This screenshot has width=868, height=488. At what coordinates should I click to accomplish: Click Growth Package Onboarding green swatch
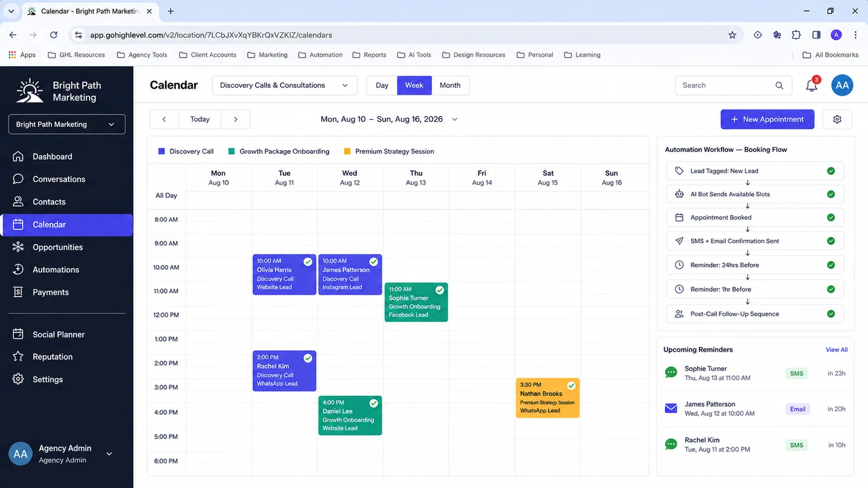pos(232,151)
